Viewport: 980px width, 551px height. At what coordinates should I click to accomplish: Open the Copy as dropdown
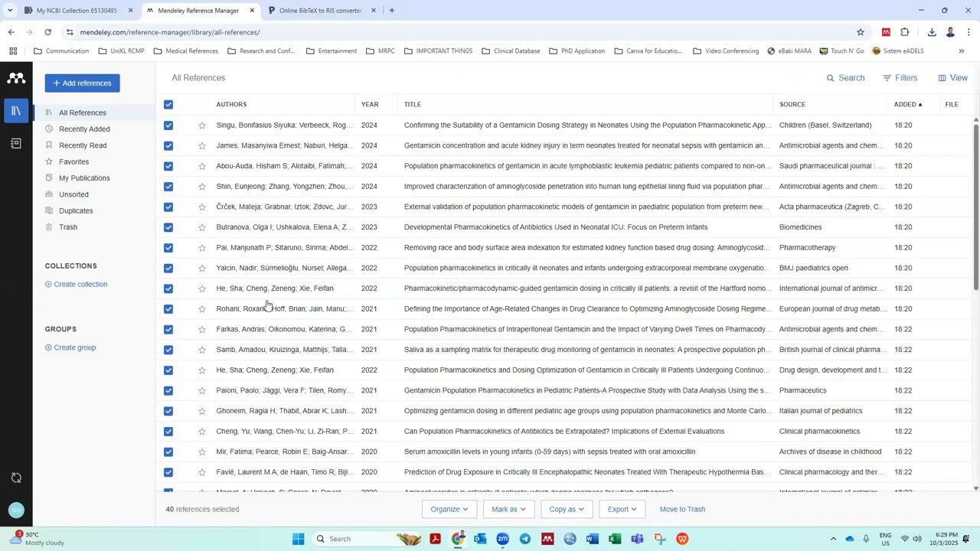(567, 510)
